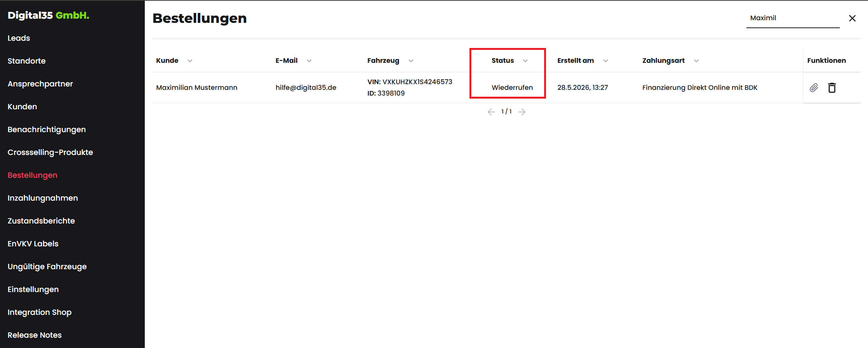Click the Fahrzeug column header label

coord(383,61)
